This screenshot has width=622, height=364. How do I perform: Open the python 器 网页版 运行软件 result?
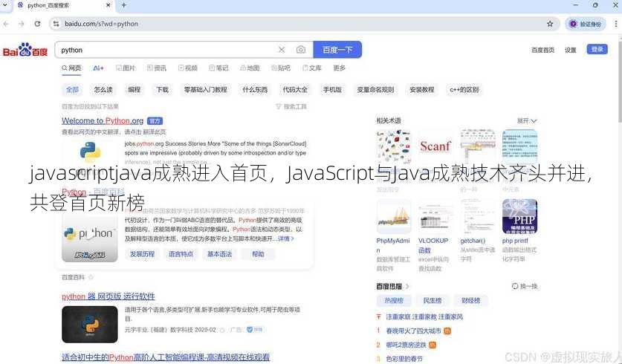tap(108, 296)
